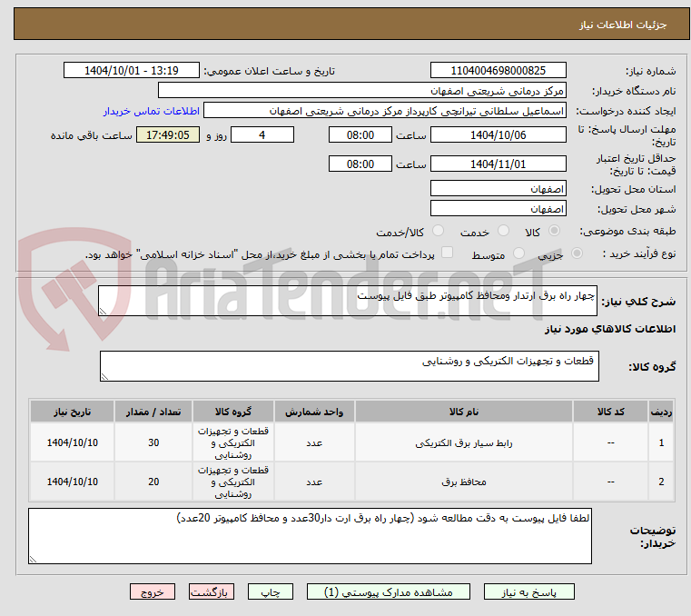Click the buyer name field مرکز درمانی شریعتی اصفهان
Viewport: 691px width, 616px height.
click(361, 91)
